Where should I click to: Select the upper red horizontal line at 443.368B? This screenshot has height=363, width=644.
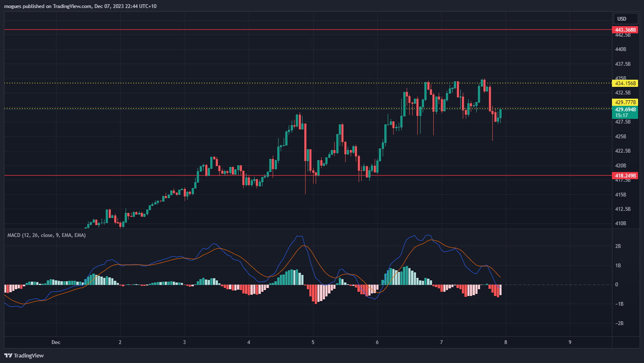coord(308,30)
